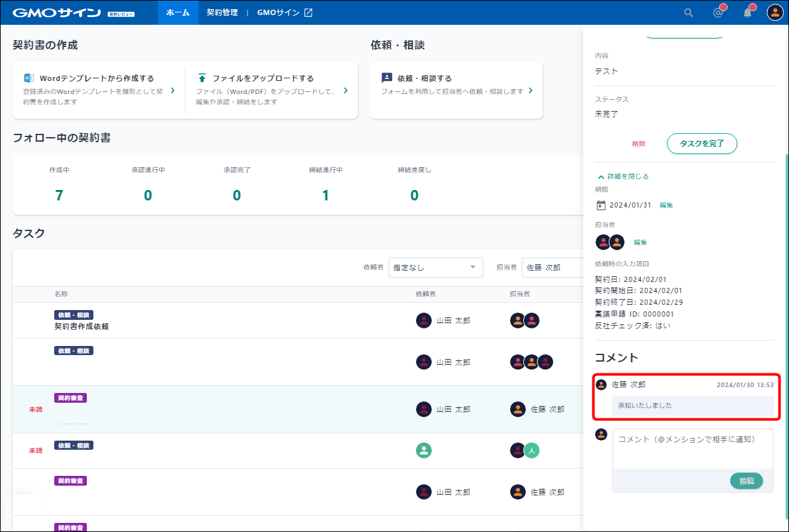This screenshot has width=789, height=532.
Task: Collapse details with 詳細を閉じる
Action: [623, 176]
